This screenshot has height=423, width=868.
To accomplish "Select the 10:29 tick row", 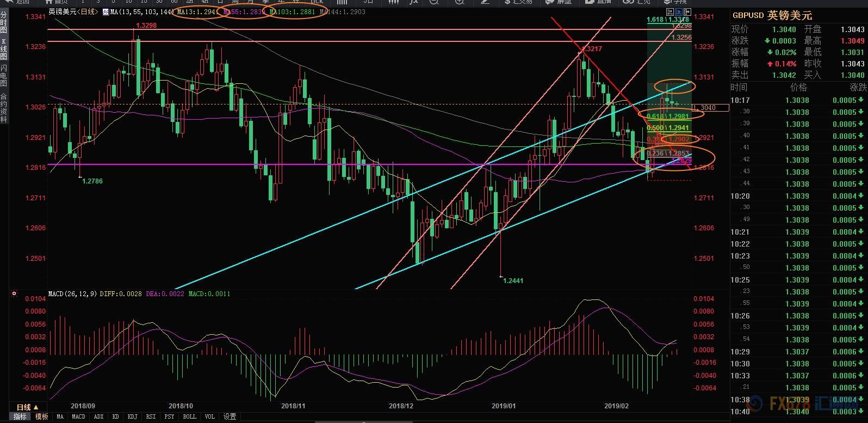I will [x=799, y=352].
